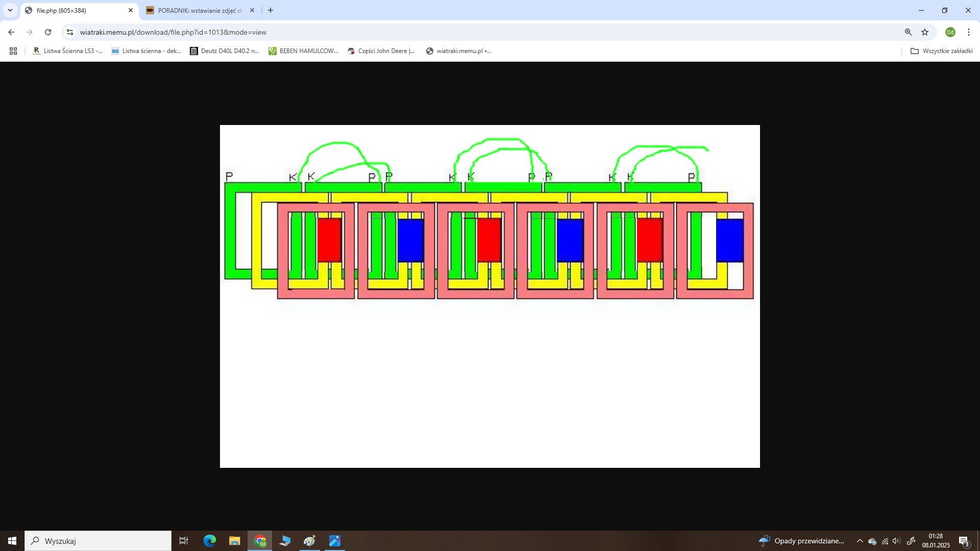Open Deutz D40L bookmark
This screenshot has width=980, height=551.
(225, 51)
